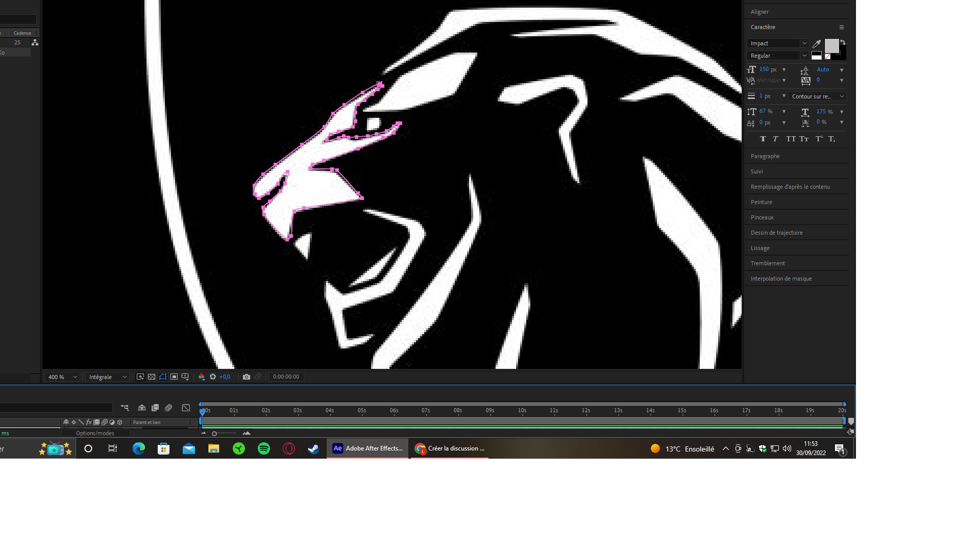Click the +0,0 exposure value
980x551 pixels.
click(x=225, y=377)
